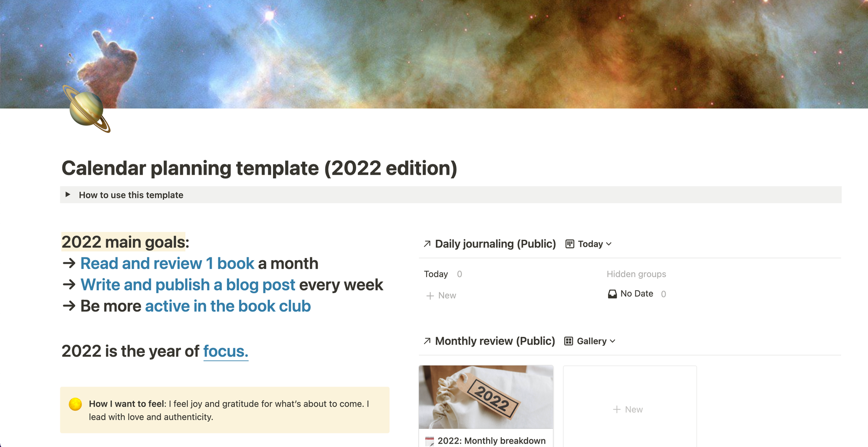Screen dimensions: 868x447
Task: Open the focus link
Action: click(226, 351)
